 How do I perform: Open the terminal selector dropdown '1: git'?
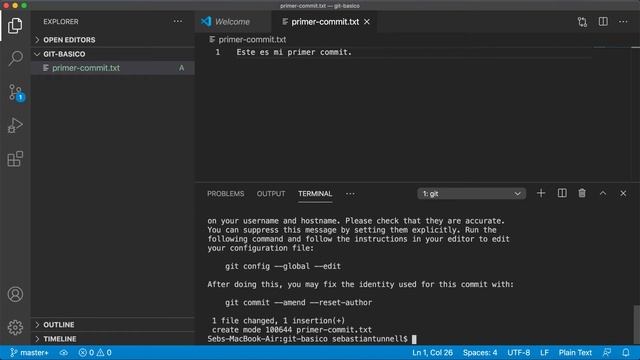471,193
